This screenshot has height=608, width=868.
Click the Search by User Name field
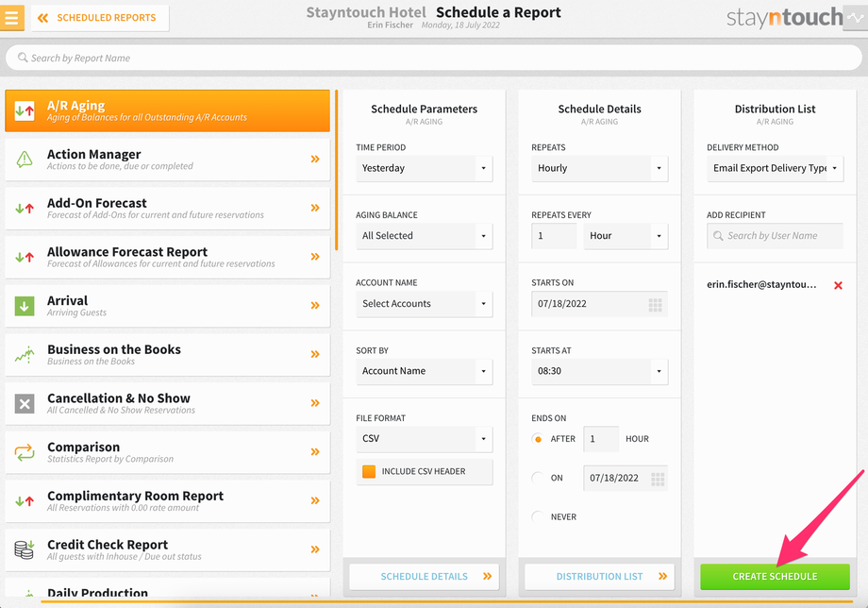[x=775, y=236]
